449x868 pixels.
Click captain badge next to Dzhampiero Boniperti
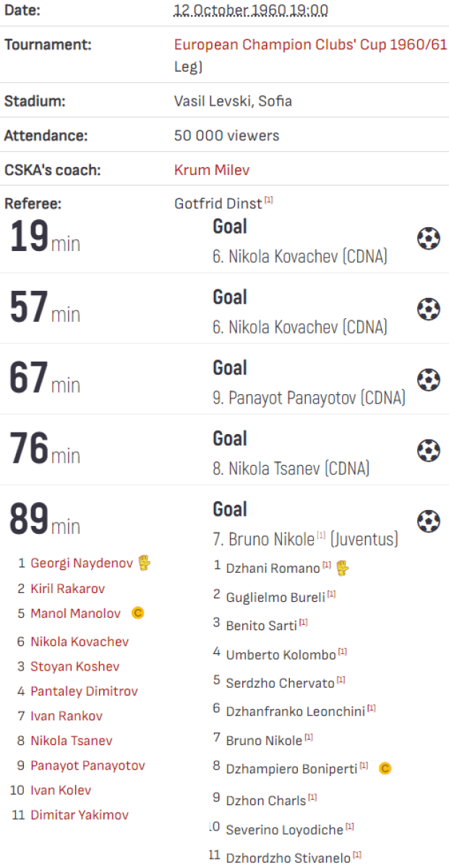385,768
